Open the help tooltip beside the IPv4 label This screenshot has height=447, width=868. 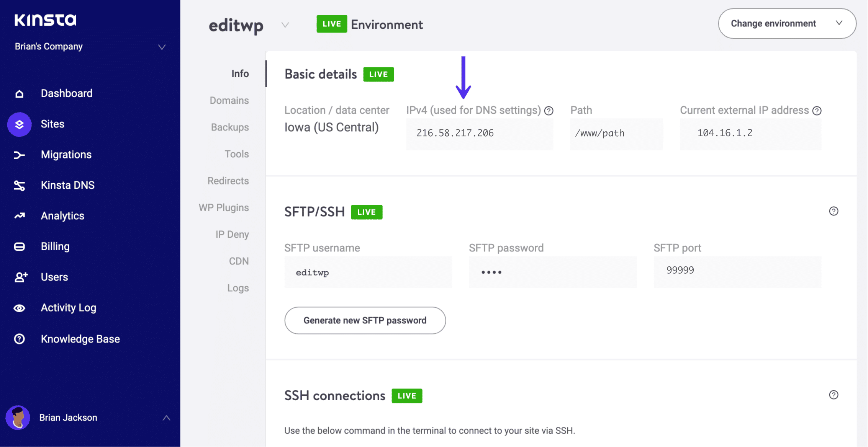click(549, 111)
